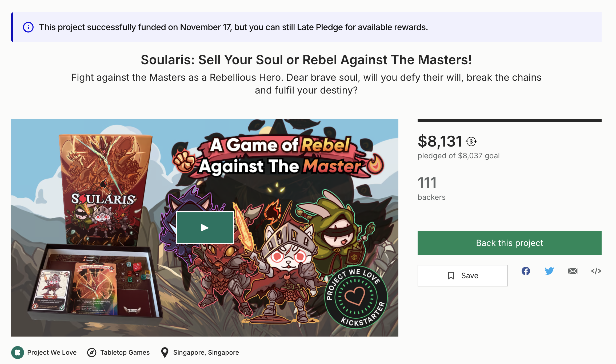Image resolution: width=616 pixels, height=364 pixels.
Task: Open the Project We Love link
Action: click(x=52, y=353)
